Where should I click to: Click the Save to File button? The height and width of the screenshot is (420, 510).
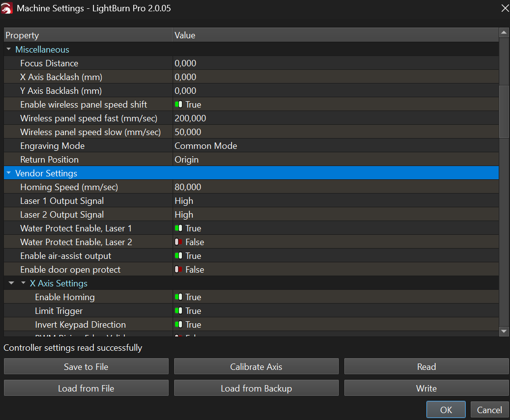[x=86, y=366]
